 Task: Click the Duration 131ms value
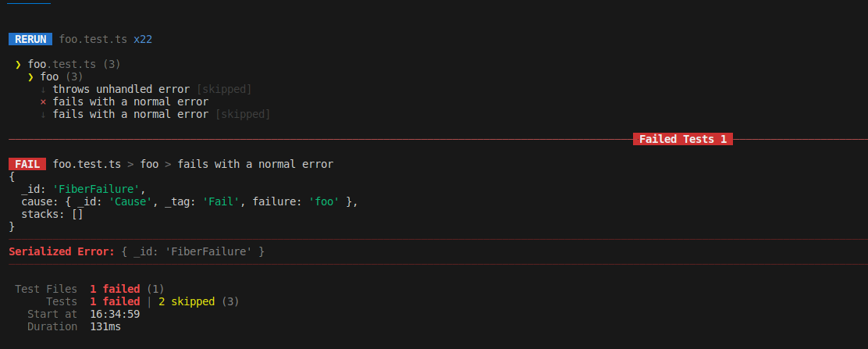pos(105,326)
